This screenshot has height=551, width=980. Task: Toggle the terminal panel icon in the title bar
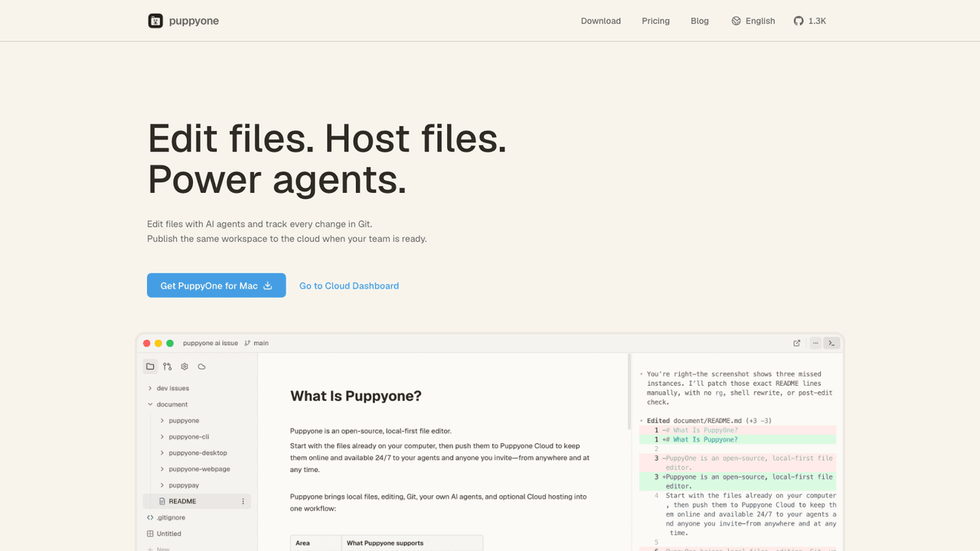(831, 343)
